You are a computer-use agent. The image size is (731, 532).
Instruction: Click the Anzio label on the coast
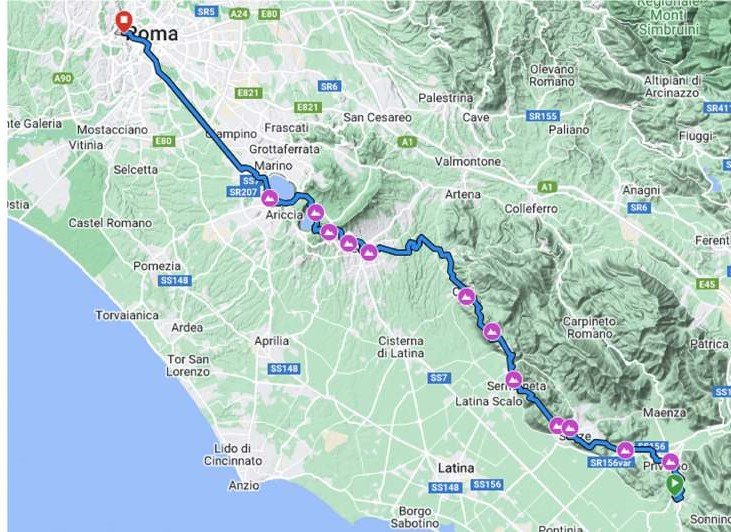pyautogui.click(x=244, y=485)
